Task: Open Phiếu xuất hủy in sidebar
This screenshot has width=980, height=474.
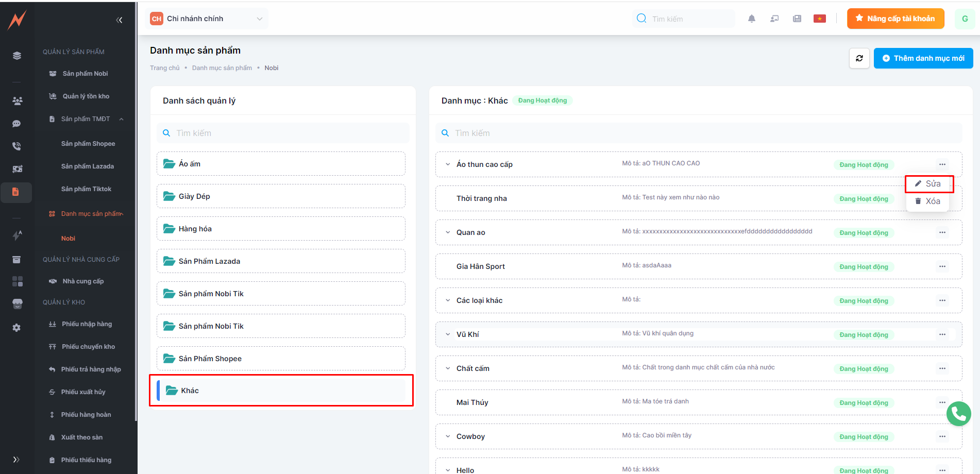Action: 83,392
